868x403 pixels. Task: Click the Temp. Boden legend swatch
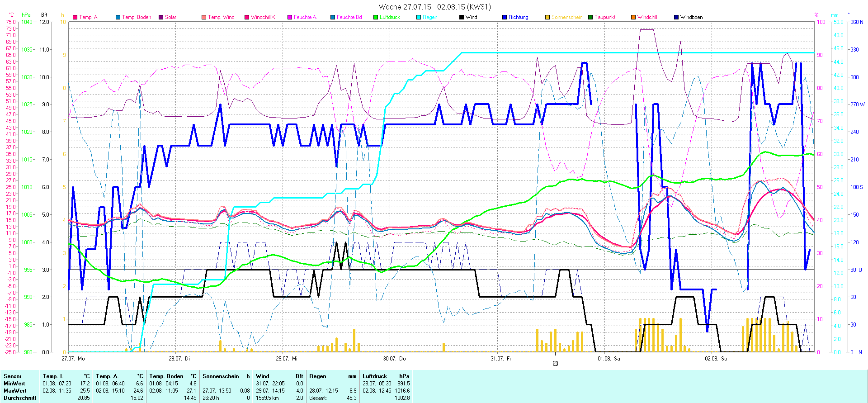(x=118, y=17)
